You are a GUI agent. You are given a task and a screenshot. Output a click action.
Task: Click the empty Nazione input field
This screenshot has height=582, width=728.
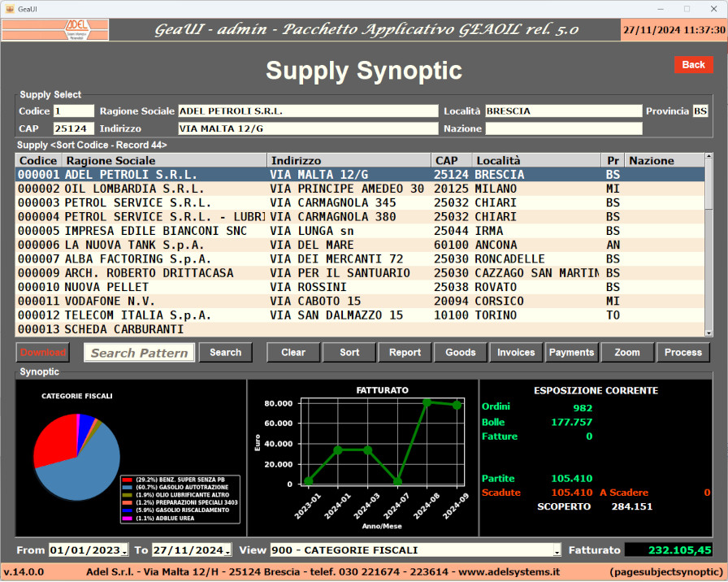coord(564,128)
